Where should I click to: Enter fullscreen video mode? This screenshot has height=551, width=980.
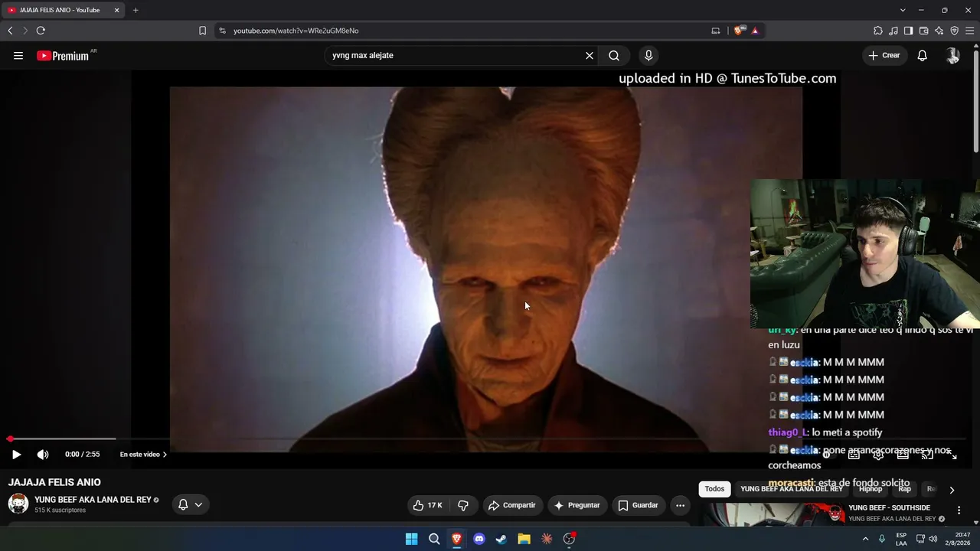point(952,455)
